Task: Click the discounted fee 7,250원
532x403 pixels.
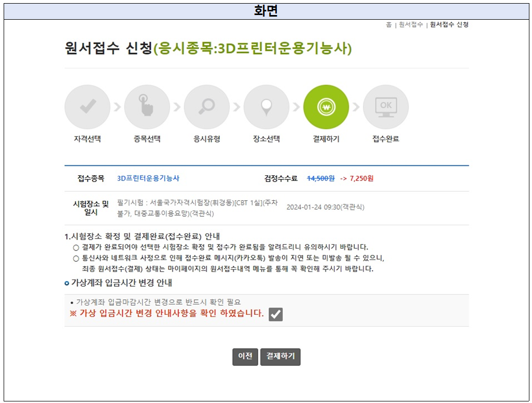Action: 362,178
